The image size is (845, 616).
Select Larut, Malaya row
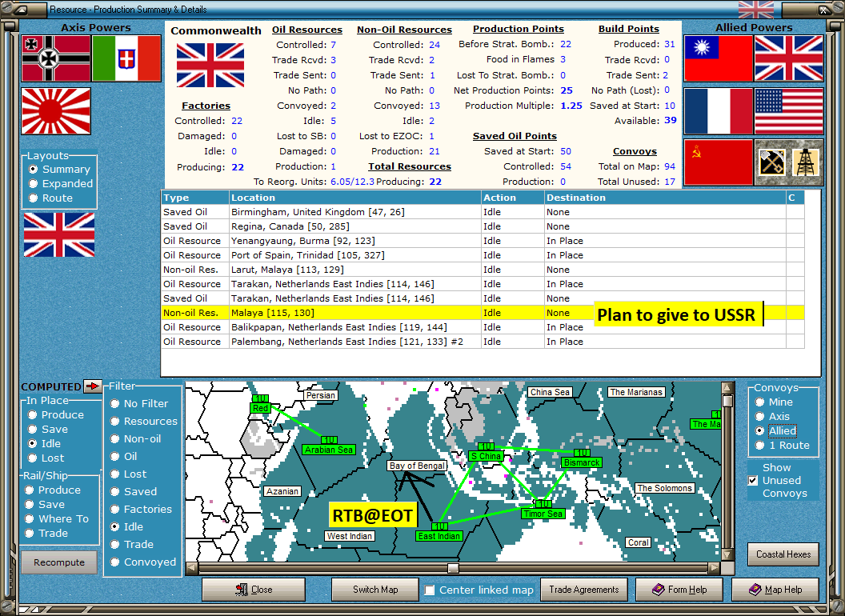[483, 270]
